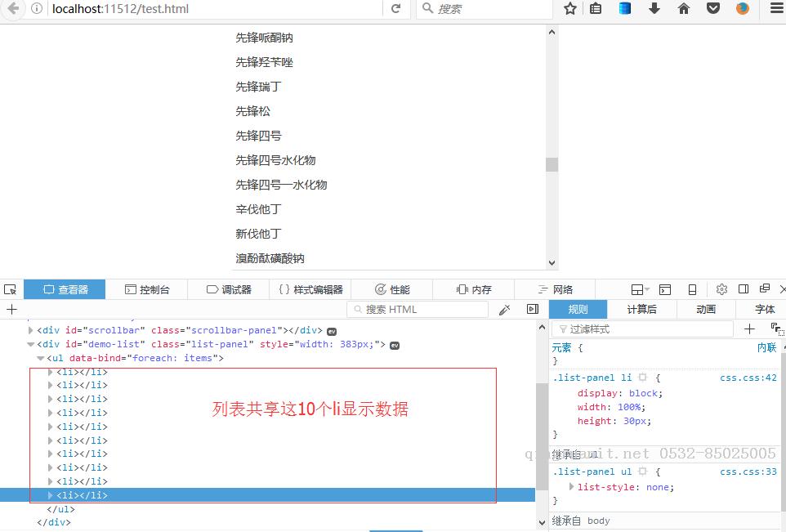The image size is (786, 532).
Task: Expand the first li node in the tree
Action: (51, 372)
